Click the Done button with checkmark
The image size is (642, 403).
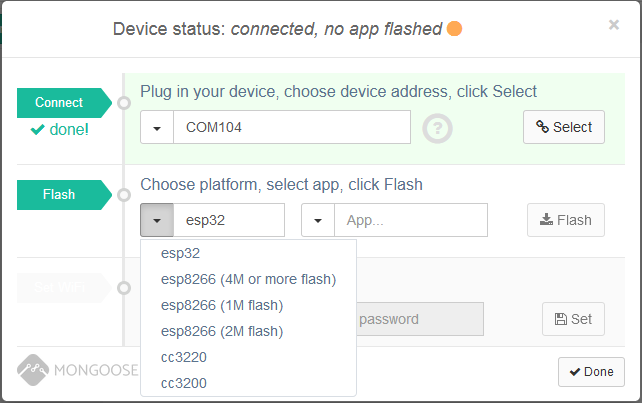(591, 371)
